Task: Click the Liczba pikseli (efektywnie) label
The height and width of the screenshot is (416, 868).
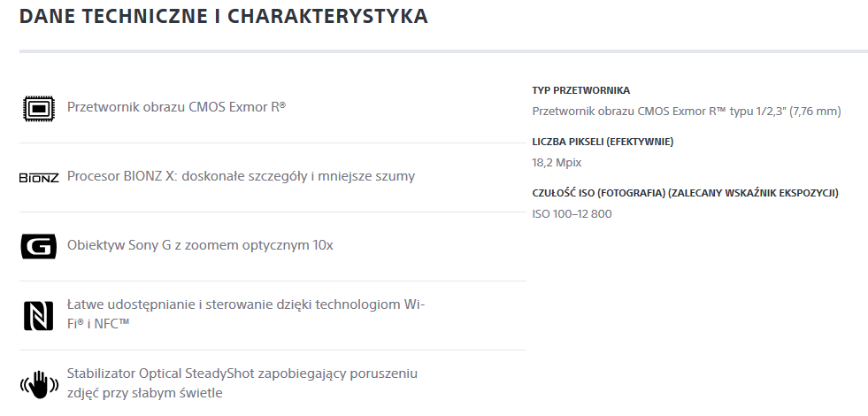Action: (x=603, y=142)
